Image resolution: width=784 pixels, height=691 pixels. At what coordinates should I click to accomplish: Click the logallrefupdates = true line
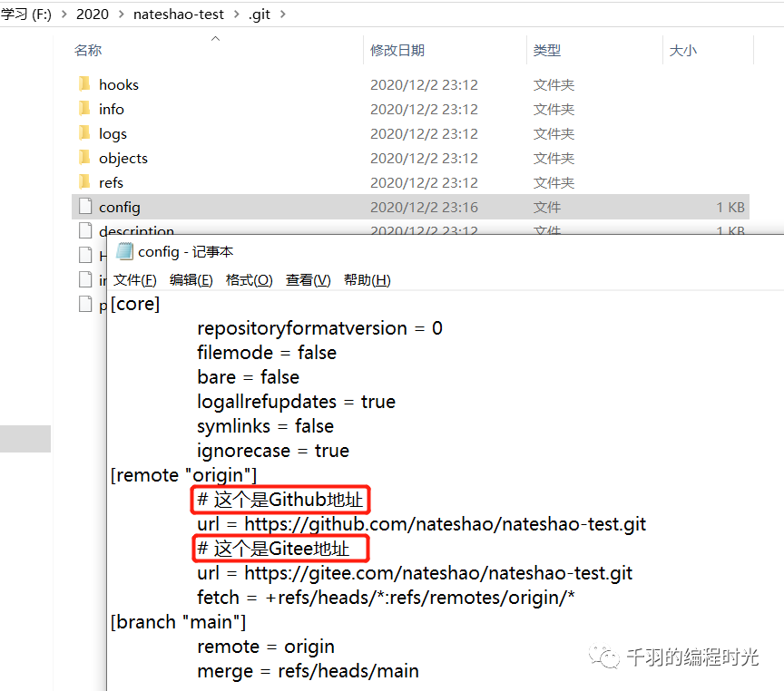tap(296, 402)
